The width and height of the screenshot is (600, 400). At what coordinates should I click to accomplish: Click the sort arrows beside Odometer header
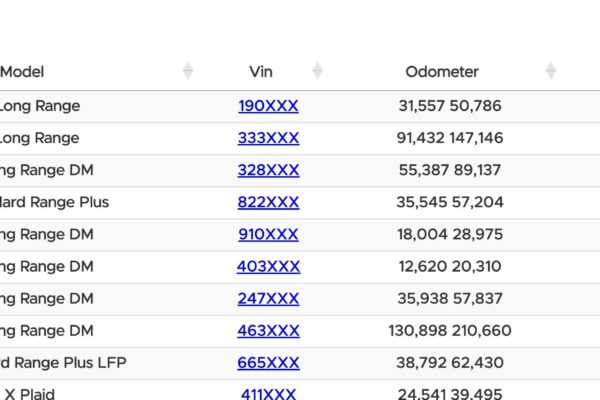[x=550, y=72]
